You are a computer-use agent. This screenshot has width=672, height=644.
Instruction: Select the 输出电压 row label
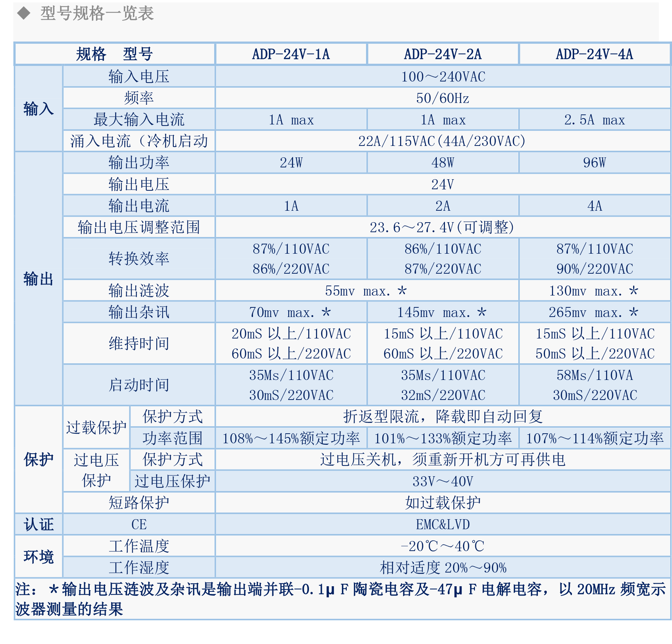[x=139, y=184]
